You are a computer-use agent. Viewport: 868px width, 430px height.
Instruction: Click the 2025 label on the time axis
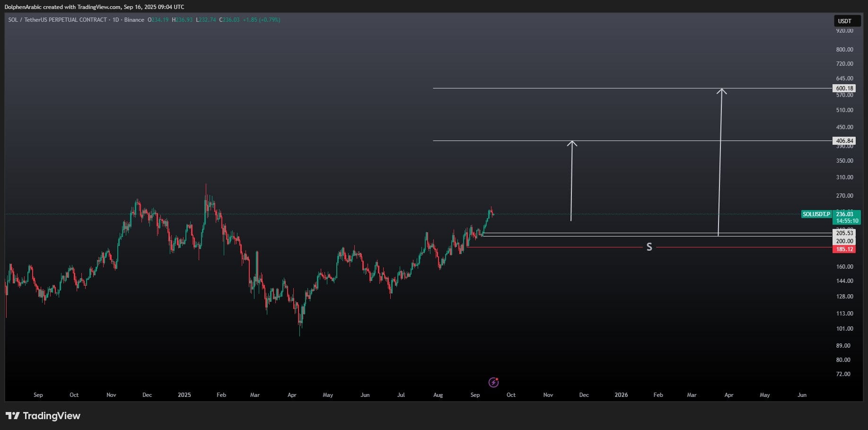[x=184, y=395]
